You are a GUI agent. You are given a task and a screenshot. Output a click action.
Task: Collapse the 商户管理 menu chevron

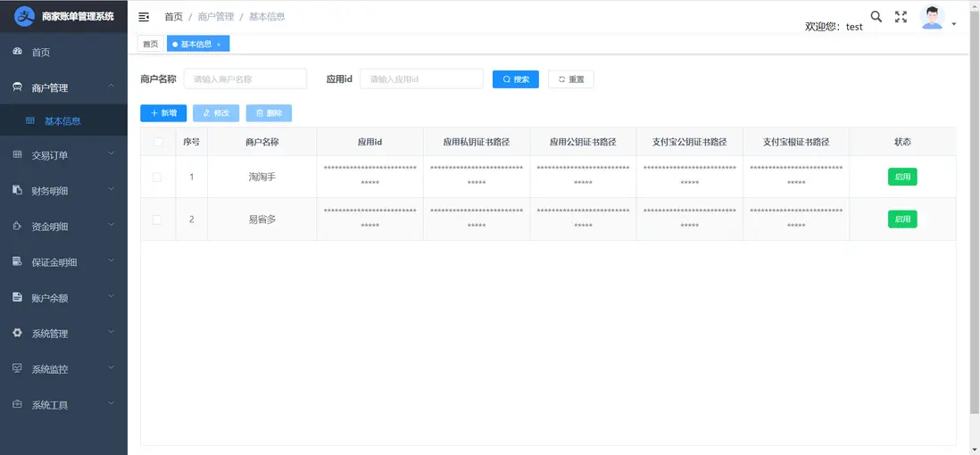click(111, 87)
